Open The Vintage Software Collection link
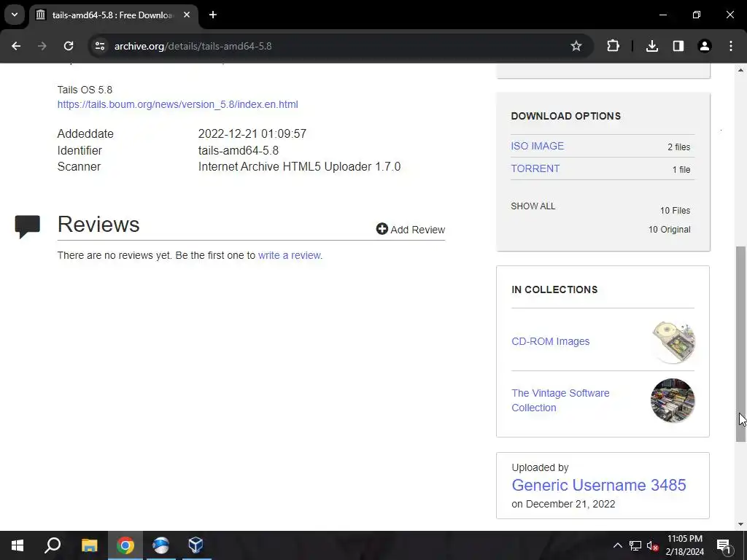Viewport: 747px width, 560px height. pyautogui.click(x=560, y=400)
